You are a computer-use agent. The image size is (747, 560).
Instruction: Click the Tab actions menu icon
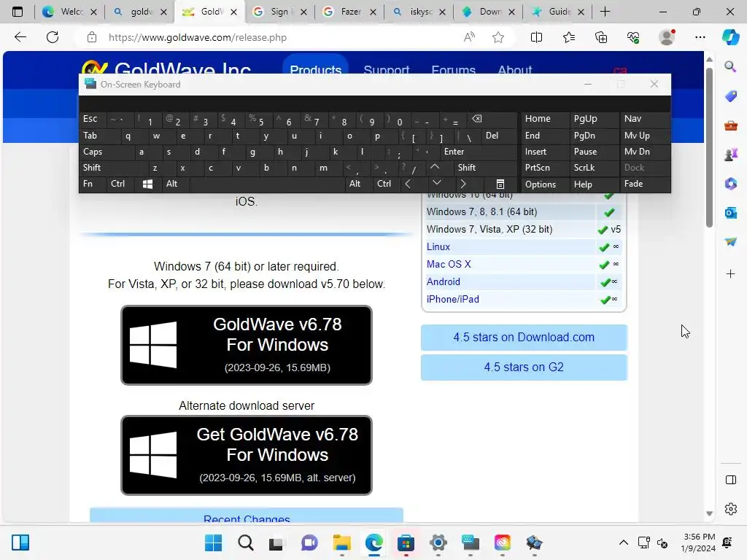[18, 12]
